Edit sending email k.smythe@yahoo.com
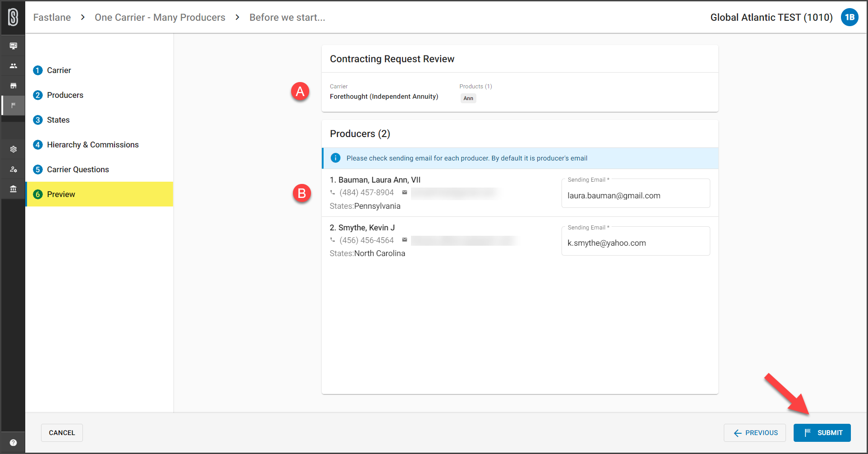The height and width of the screenshot is (454, 868). coord(635,242)
